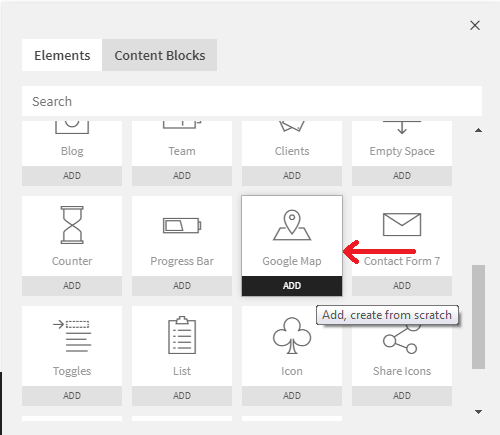Close the elements dialog with X

tap(475, 25)
